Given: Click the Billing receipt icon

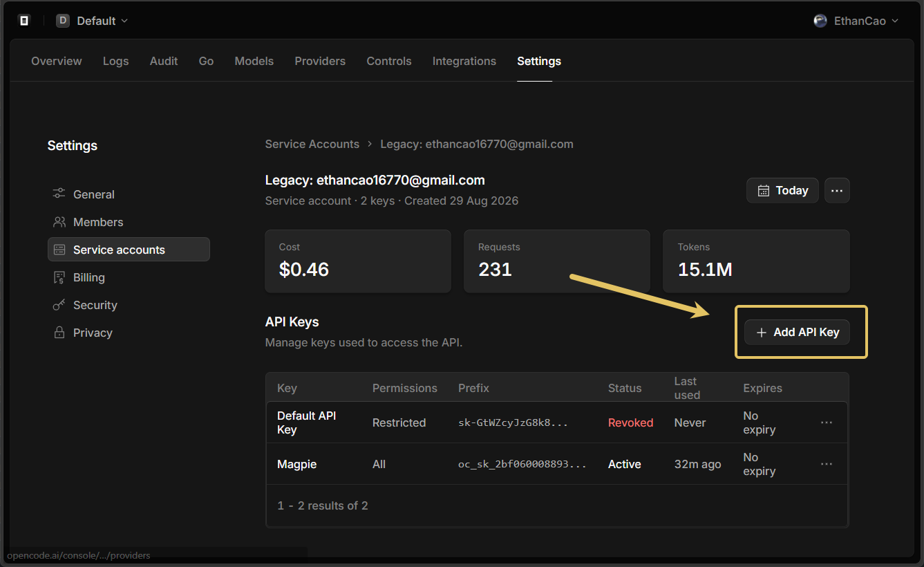Looking at the screenshot, I should click(x=59, y=277).
